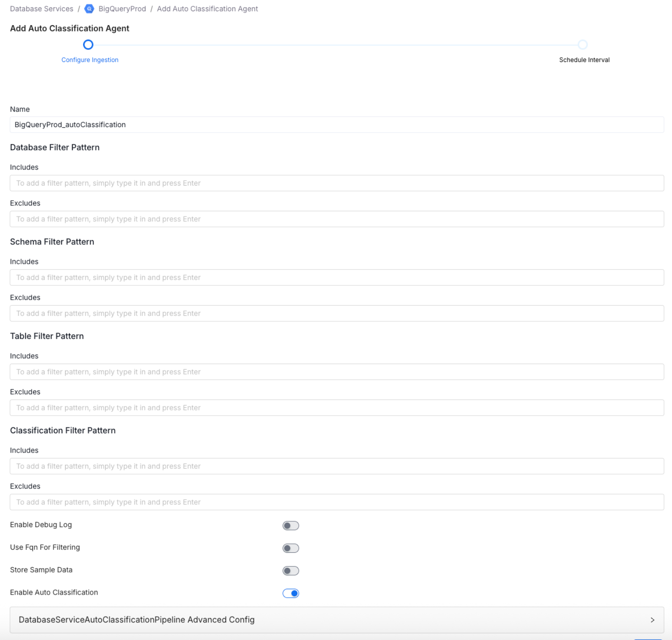
Task: Select the Schedule Interval step label
Action: point(584,59)
